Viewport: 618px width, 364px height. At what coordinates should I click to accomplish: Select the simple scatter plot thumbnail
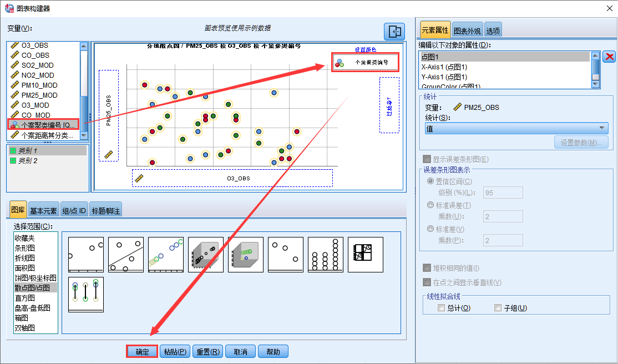[86, 254]
